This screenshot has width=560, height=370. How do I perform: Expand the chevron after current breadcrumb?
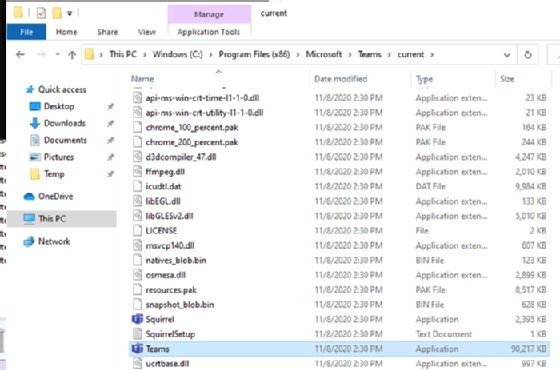(x=432, y=55)
